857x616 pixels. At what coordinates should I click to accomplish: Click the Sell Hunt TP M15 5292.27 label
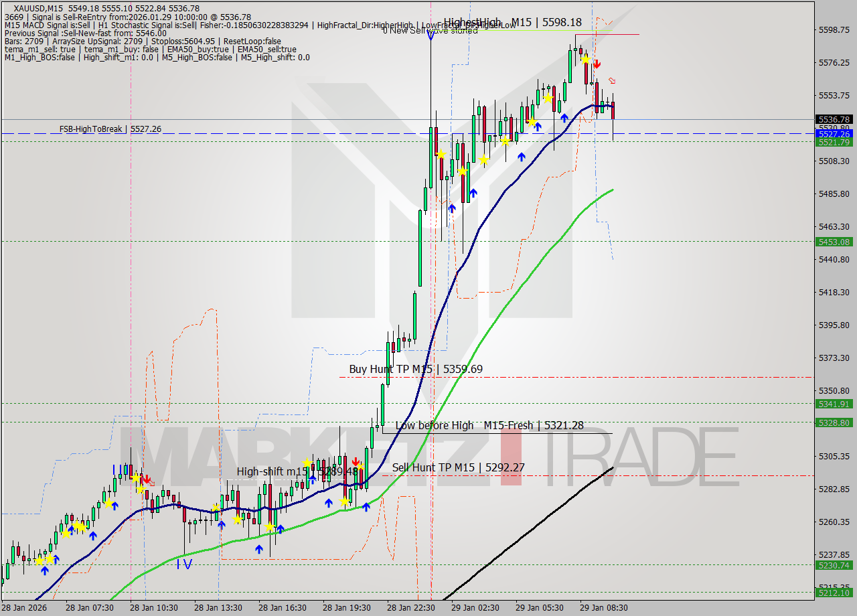[459, 467]
